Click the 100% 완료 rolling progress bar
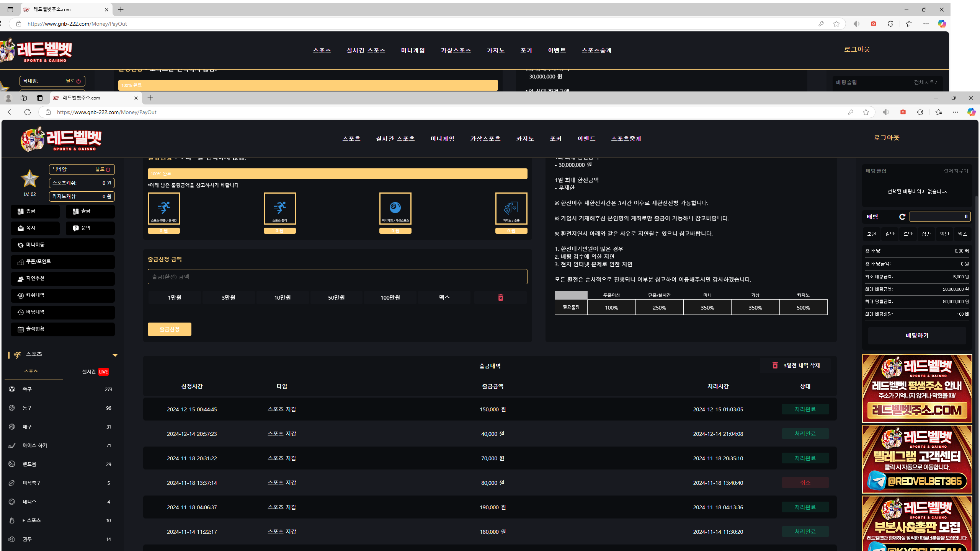The image size is (980, 551). coord(337,174)
